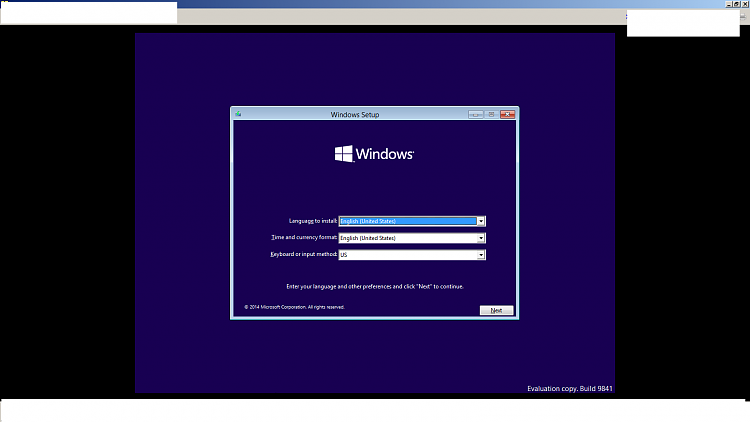Click the 'Language to install' label

click(x=313, y=221)
